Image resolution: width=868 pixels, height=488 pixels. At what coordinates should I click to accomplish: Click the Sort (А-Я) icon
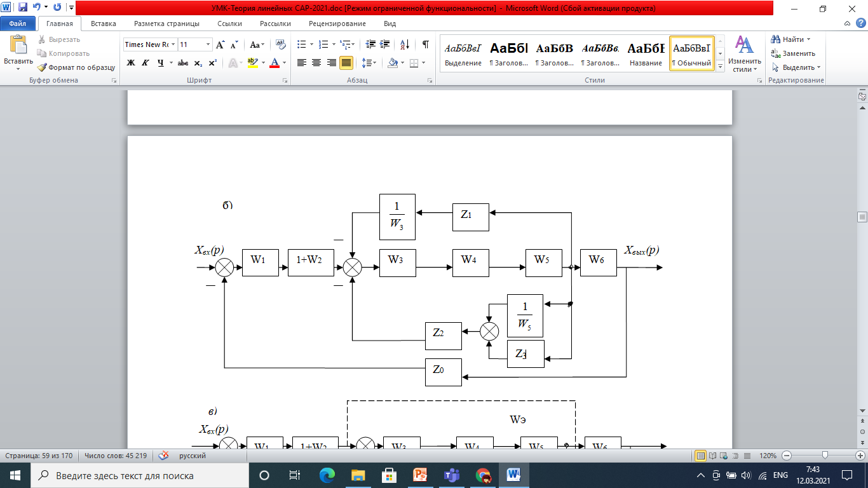tap(404, 44)
